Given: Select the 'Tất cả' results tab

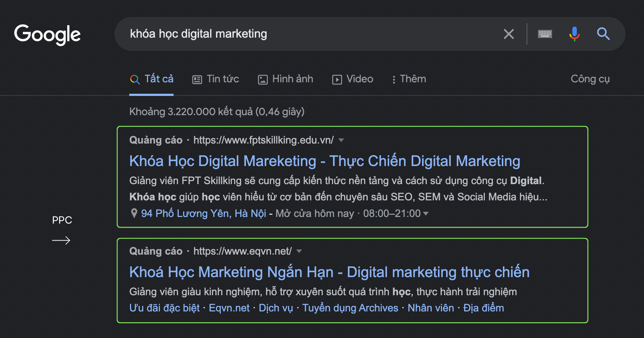Looking at the screenshot, I should click(151, 79).
